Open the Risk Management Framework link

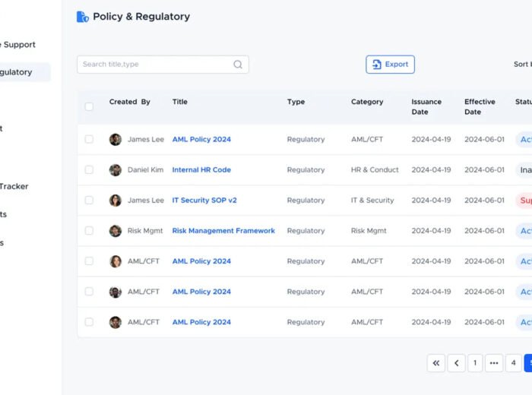[x=223, y=231]
